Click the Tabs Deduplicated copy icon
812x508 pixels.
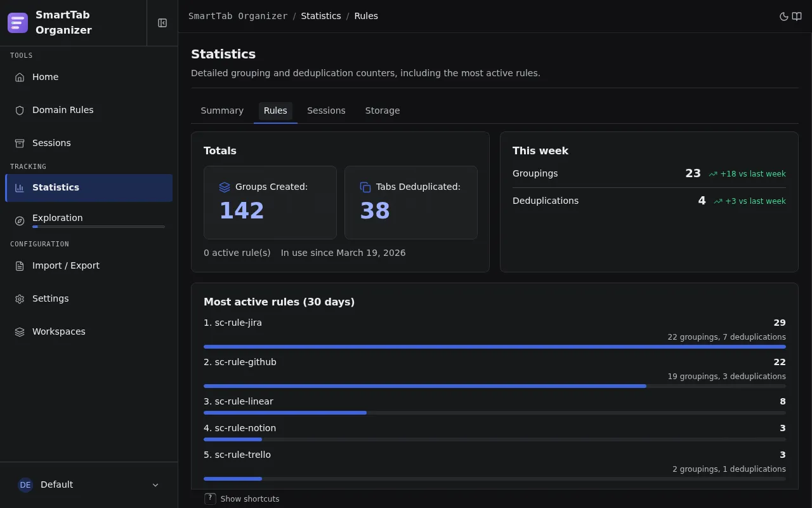click(365, 187)
